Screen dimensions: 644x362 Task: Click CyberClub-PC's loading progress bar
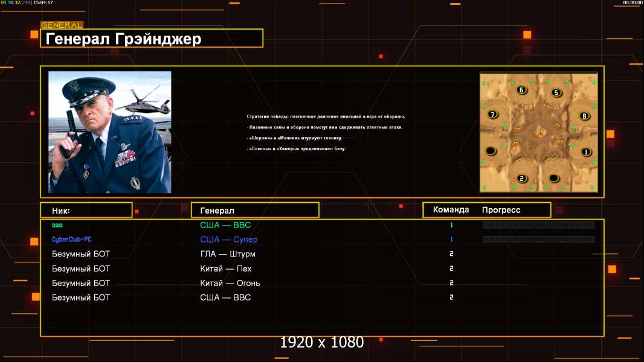[539, 240]
